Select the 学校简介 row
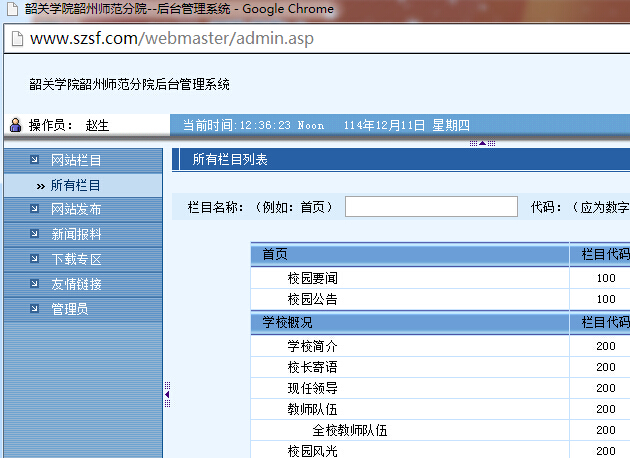Viewport: 630px width, 458px height. click(x=440, y=346)
